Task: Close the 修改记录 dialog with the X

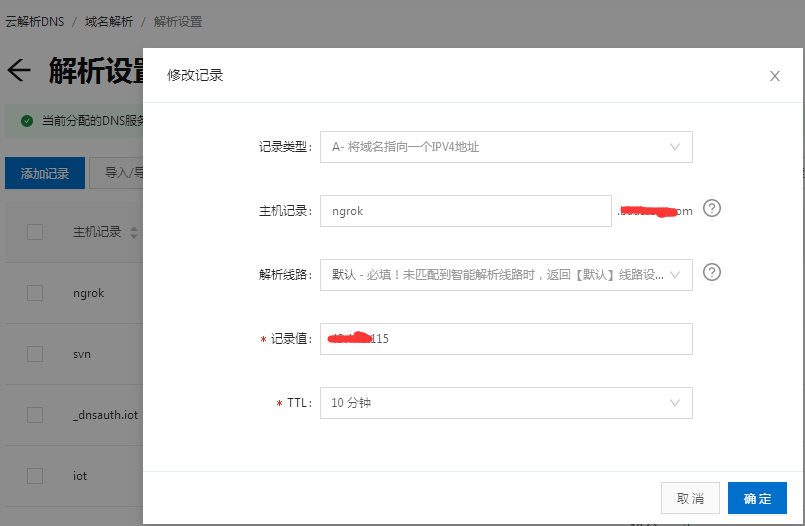Action: pos(774,76)
